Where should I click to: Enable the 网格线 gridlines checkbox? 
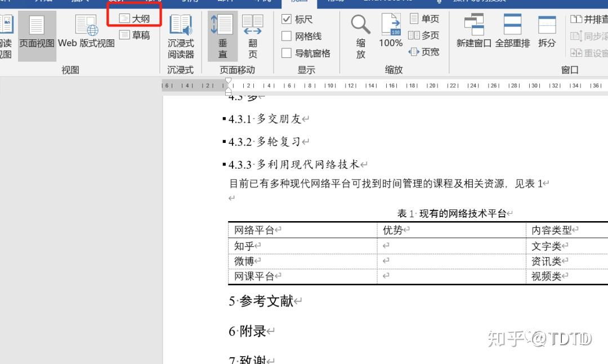[287, 36]
